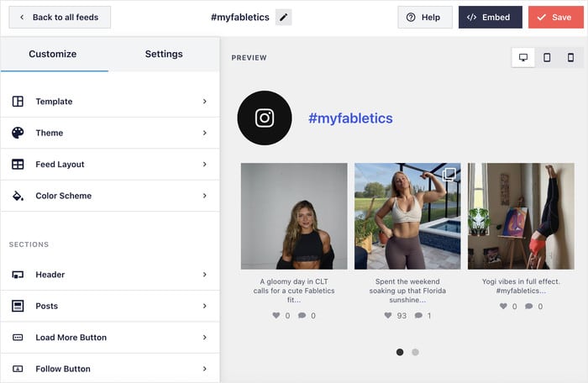Open the gloomy day in CLT post thumbnail

click(x=294, y=216)
